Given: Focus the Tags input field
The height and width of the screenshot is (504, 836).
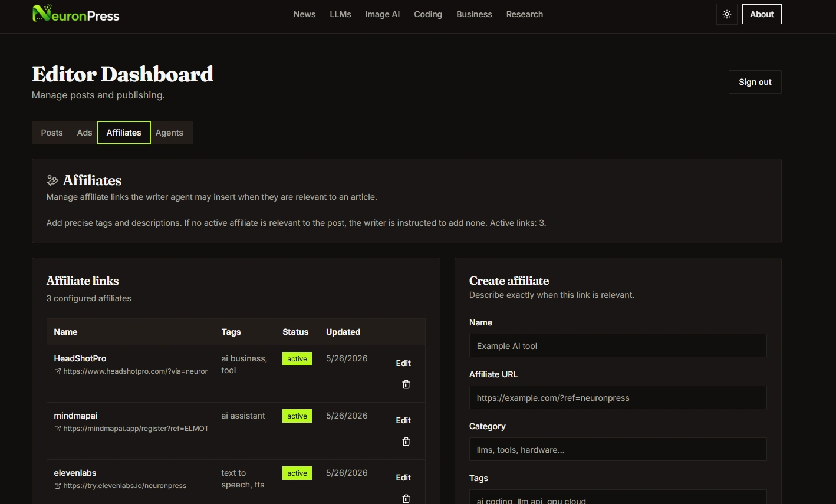Looking at the screenshot, I should click(618, 497).
